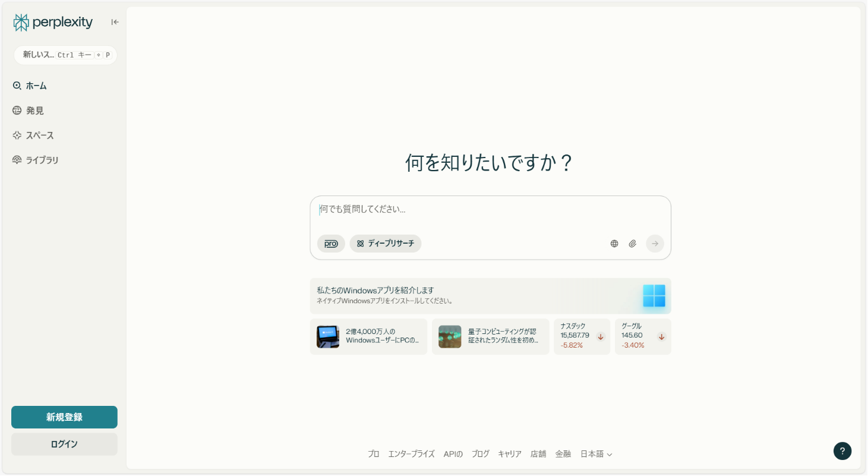
Task: Click the 新規登録 button
Action: (x=64, y=417)
